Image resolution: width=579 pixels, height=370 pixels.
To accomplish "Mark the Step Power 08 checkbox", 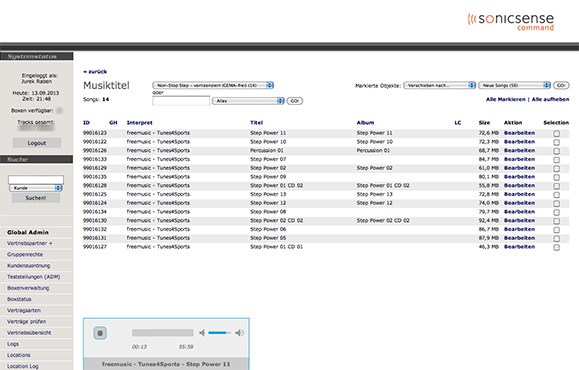I will click(x=556, y=212).
